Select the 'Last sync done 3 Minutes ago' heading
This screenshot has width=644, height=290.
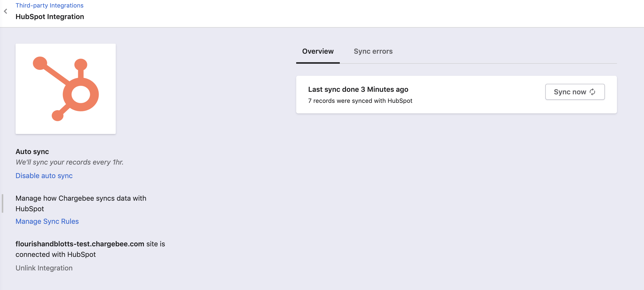[358, 89]
